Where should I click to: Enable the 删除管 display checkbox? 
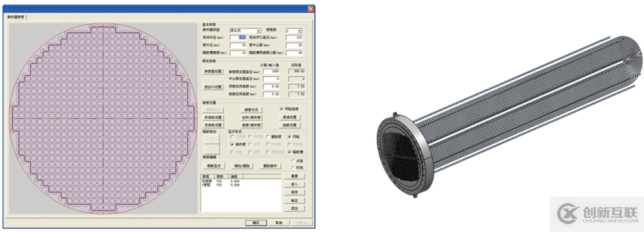(x=268, y=137)
